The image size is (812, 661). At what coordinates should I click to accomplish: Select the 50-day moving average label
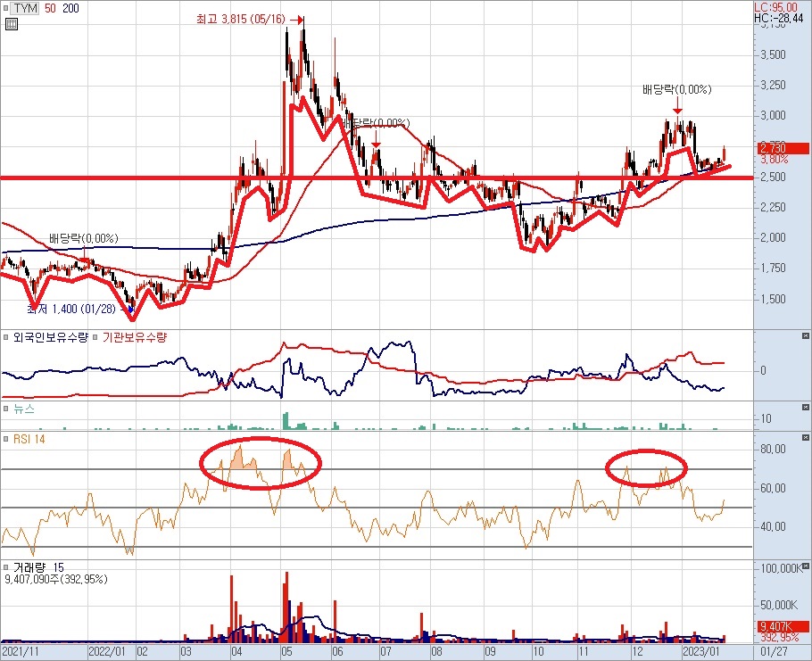coord(50,8)
